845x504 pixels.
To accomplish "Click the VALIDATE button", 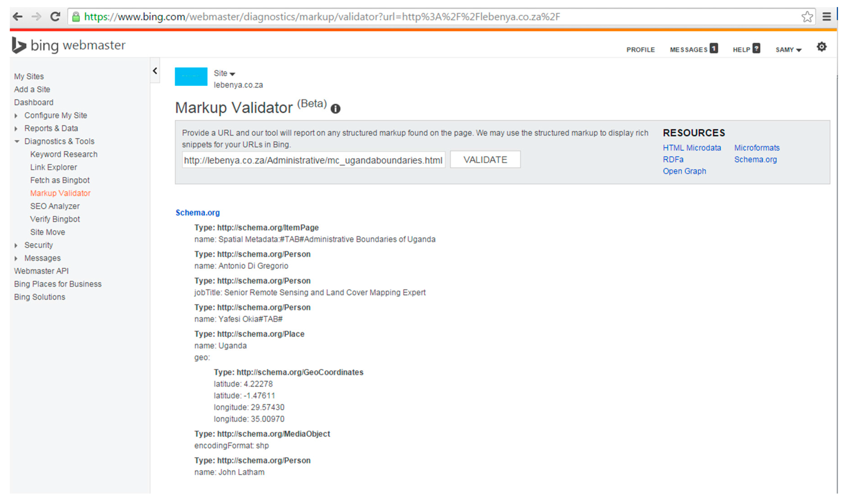I will coord(485,160).
